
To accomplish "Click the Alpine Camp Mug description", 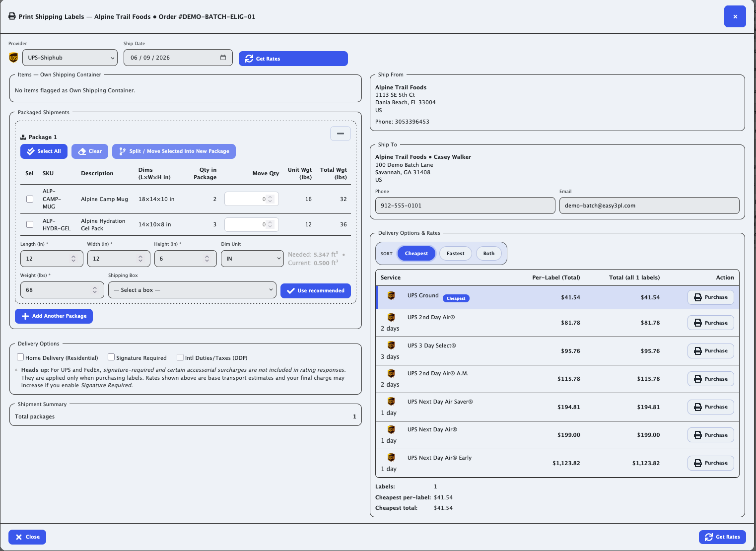I will click(x=104, y=199).
